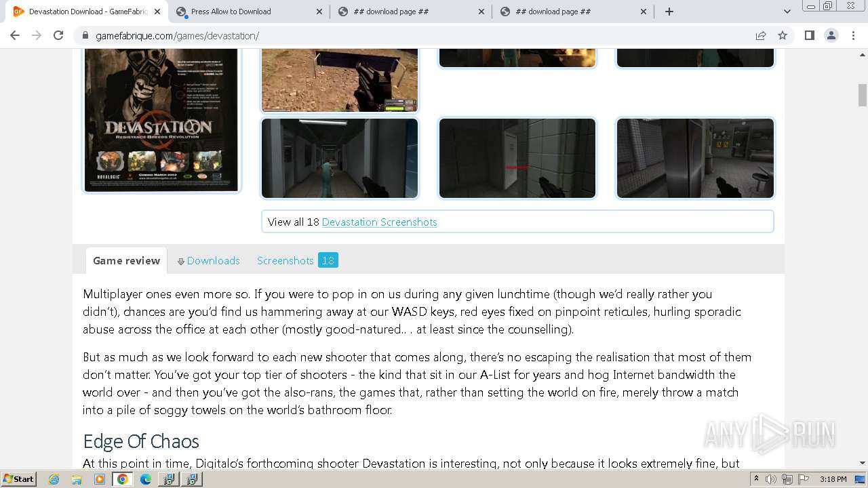Go forward to the next page
Image resolution: width=868 pixels, height=488 pixels.
coord(37,35)
